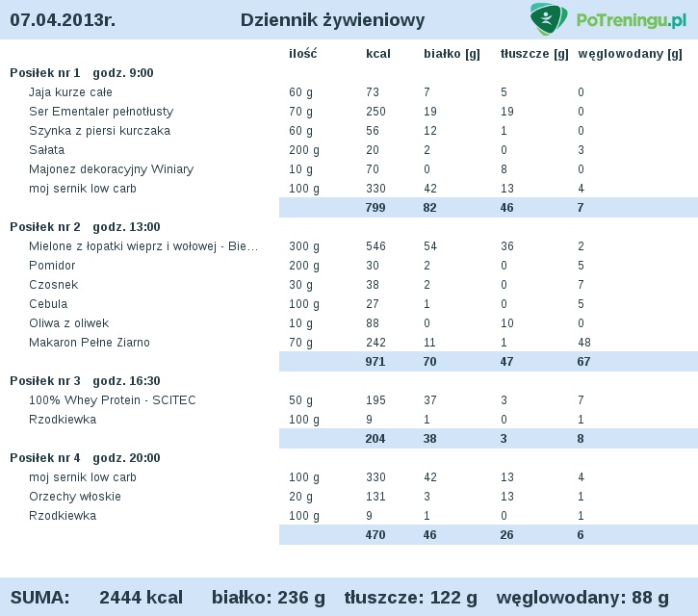Click the ilość column header

coord(303,54)
